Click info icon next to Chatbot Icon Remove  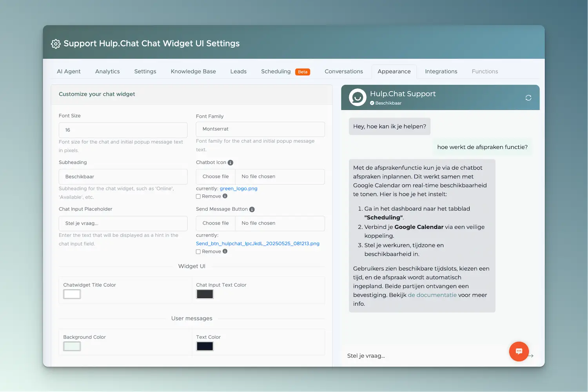pos(225,196)
